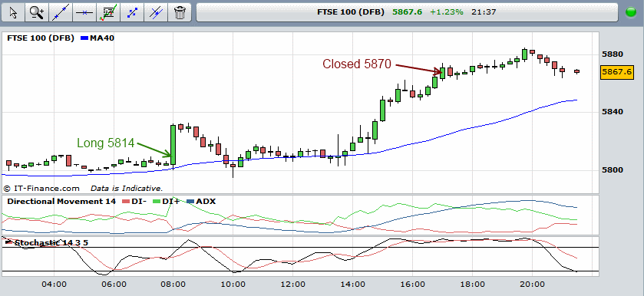The width and height of the screenshot is (644, 296).
Task: Click the FTSE 100 (DFB) chart legend label
Action: click(41, 38)
